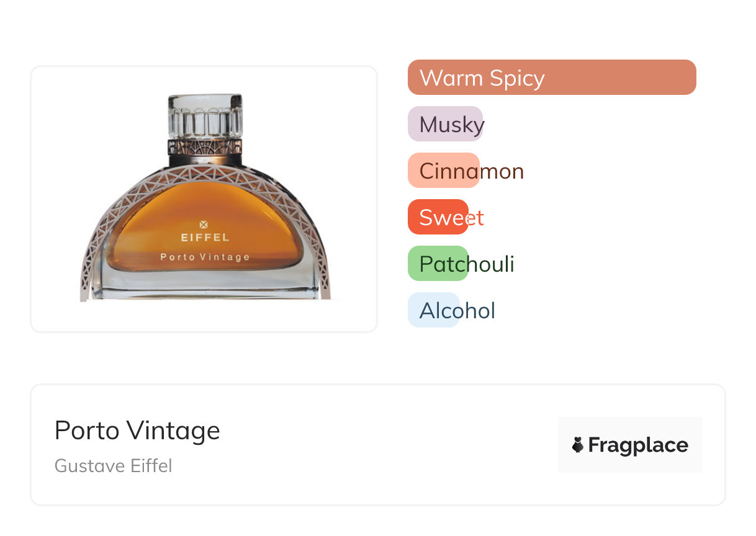Select the Patchouli accord bar

(x=438, y=264)
